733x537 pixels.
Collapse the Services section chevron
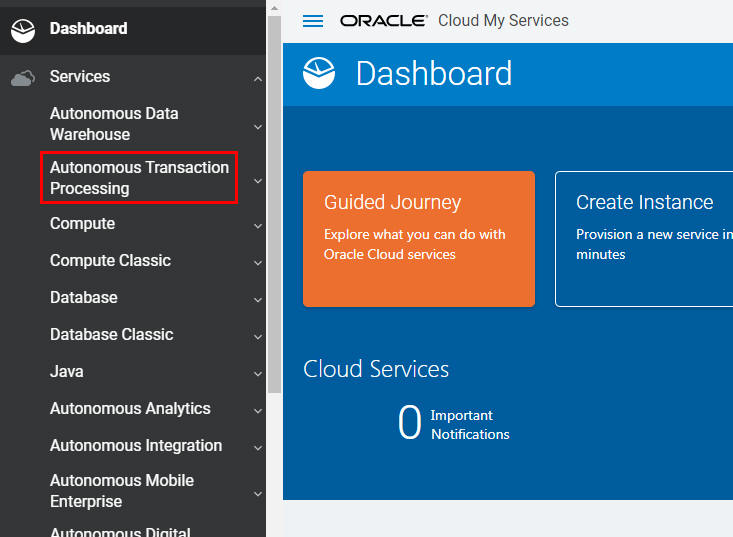tap(258, 78)
